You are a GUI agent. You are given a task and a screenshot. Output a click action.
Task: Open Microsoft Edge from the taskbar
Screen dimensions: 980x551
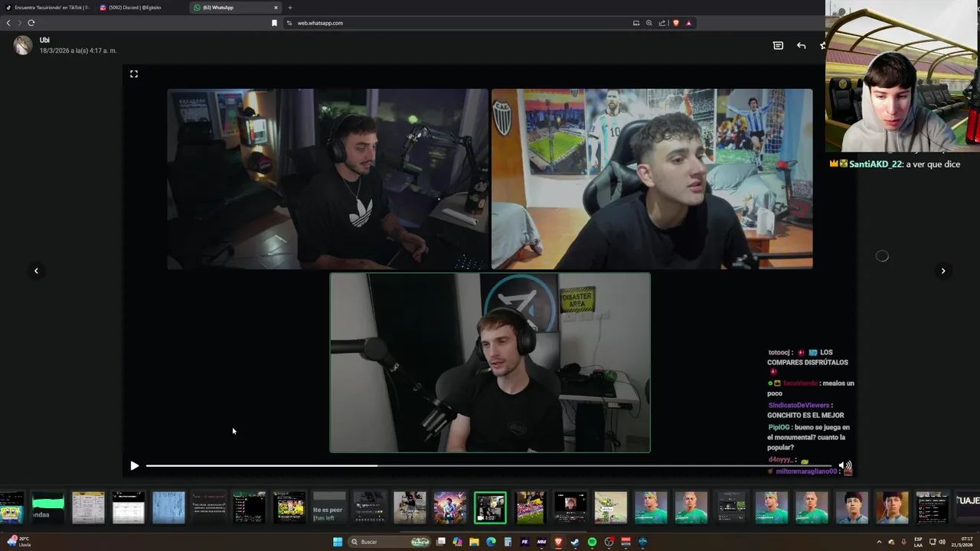coord(492,542)
